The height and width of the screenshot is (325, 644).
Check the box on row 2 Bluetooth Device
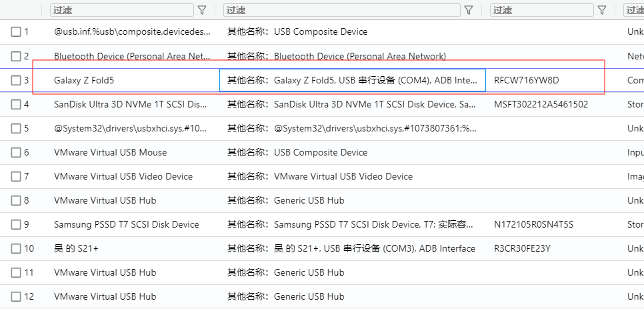pos(15,56)
